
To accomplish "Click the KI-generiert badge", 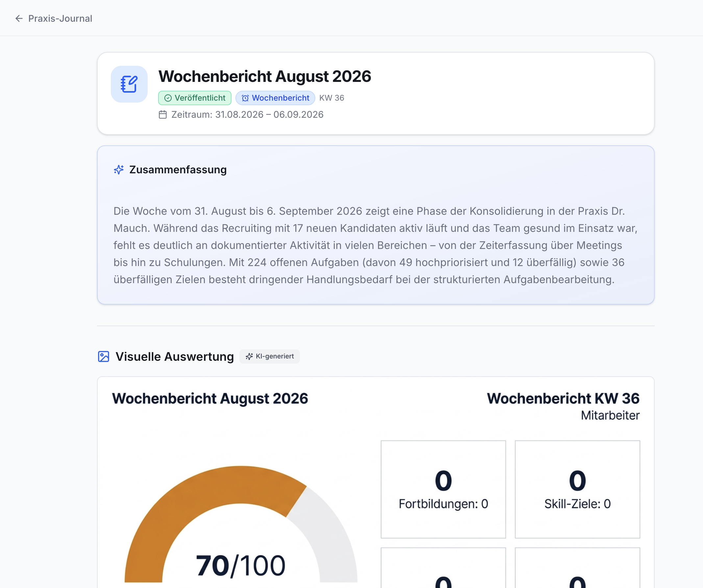I will point(270,356).
